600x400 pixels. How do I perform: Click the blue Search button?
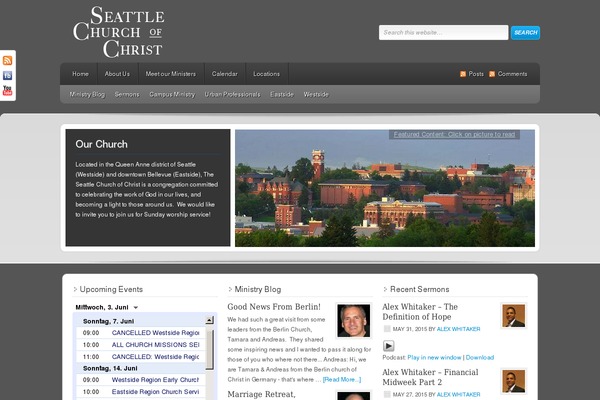[525, 33]
